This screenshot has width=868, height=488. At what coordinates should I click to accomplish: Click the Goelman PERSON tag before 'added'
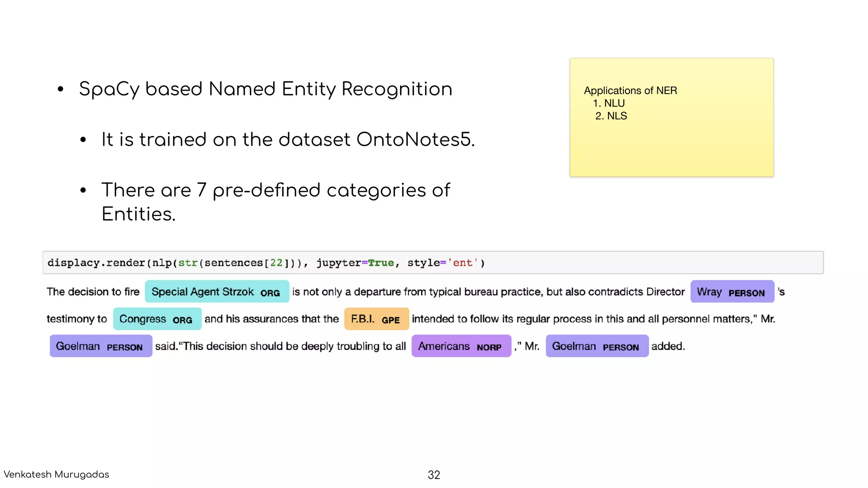pyautogui.click(x=596, y=346)
